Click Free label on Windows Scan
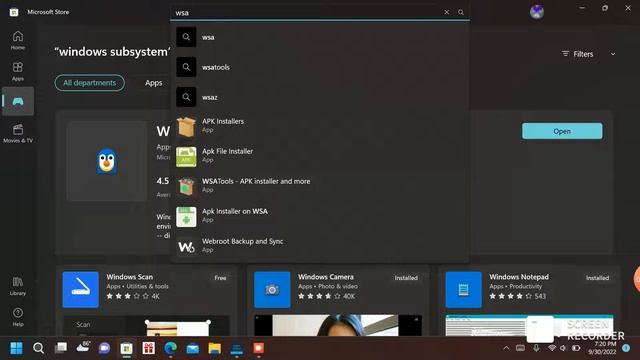The width and height of the screenshot is (640, 360). [220, 278]
